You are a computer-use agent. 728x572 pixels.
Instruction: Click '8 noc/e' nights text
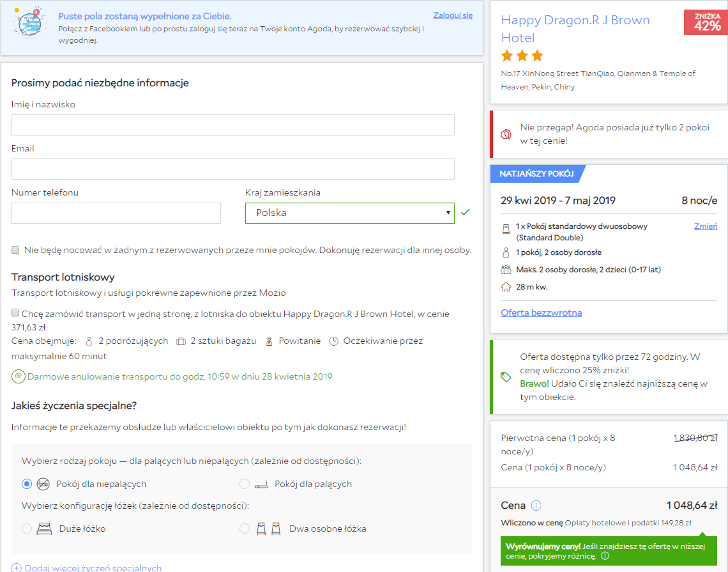[x=699, y=201]
